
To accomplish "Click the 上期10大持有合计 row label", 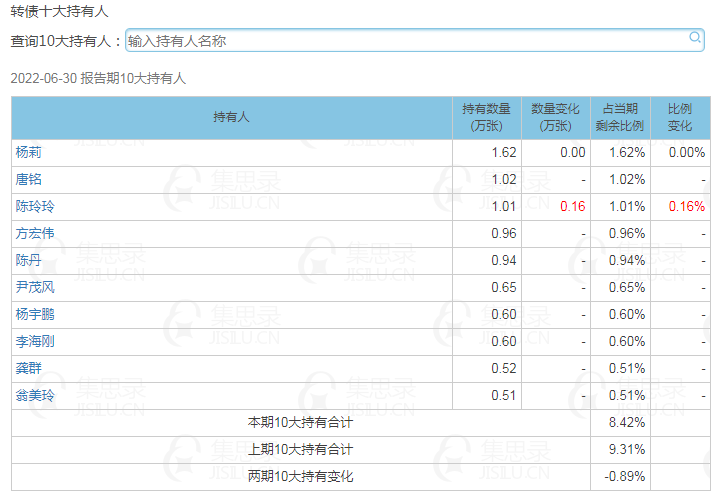I will pyautogui.click(x=301, y=450).
